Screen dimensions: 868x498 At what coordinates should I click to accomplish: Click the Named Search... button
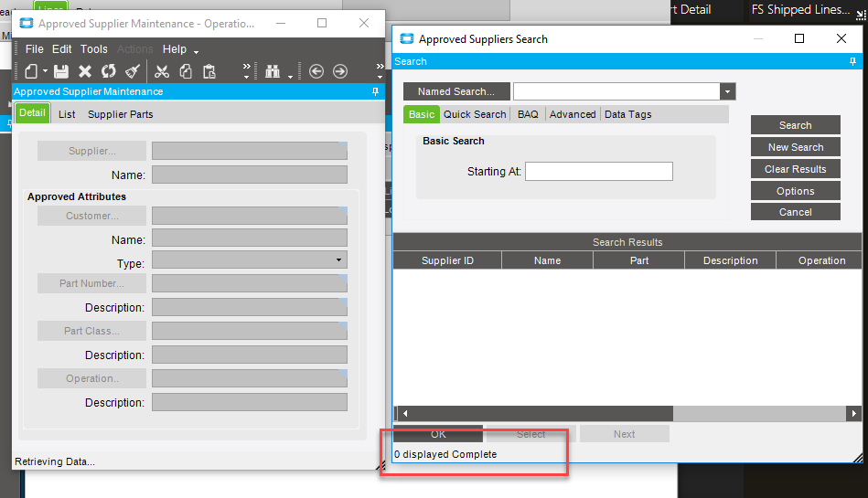point(456,91)
